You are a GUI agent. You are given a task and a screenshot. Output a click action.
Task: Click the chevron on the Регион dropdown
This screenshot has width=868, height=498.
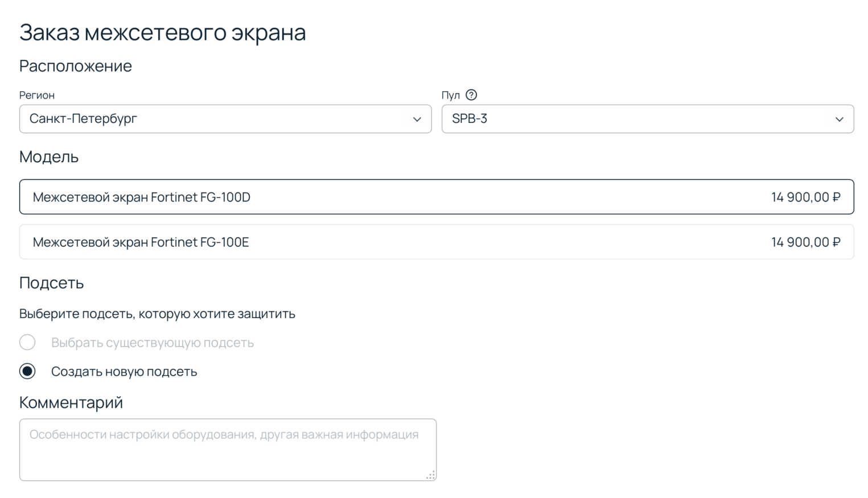click(x=416, y=119)
